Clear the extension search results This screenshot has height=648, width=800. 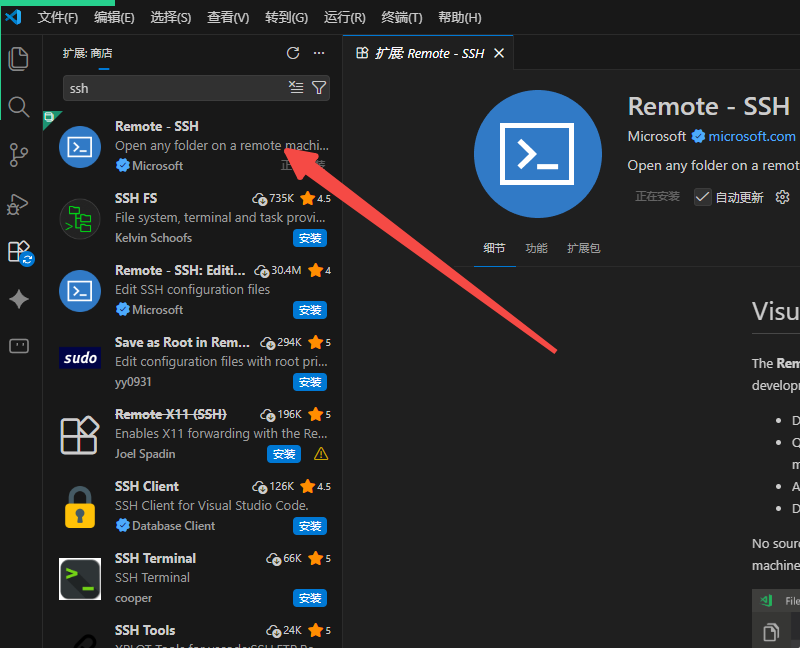[295, 88]
